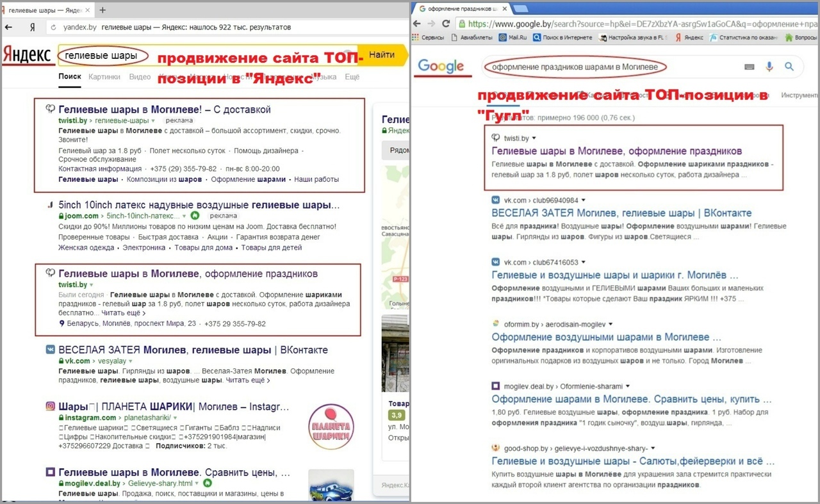Click the map pin before 'Беларусь, Могилёв' address
The width and height of the screenshot is (820, 504).
[61, 324]
